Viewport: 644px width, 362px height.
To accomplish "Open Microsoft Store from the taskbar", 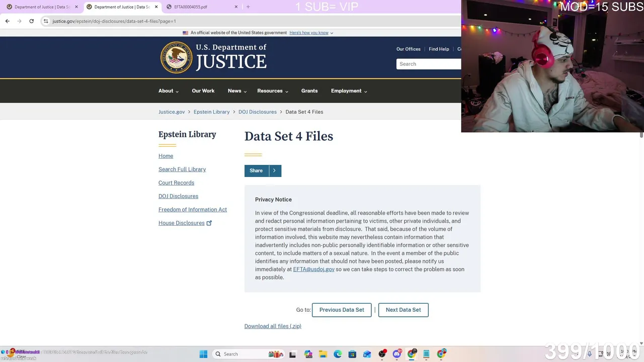I will 353,354.
